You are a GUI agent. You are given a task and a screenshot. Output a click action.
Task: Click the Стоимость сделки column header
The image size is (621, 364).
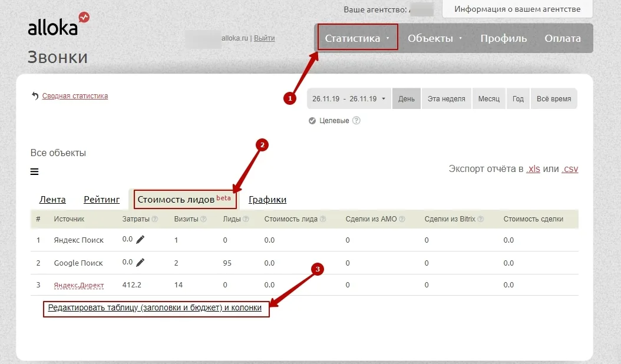click(x=533, y=219)
